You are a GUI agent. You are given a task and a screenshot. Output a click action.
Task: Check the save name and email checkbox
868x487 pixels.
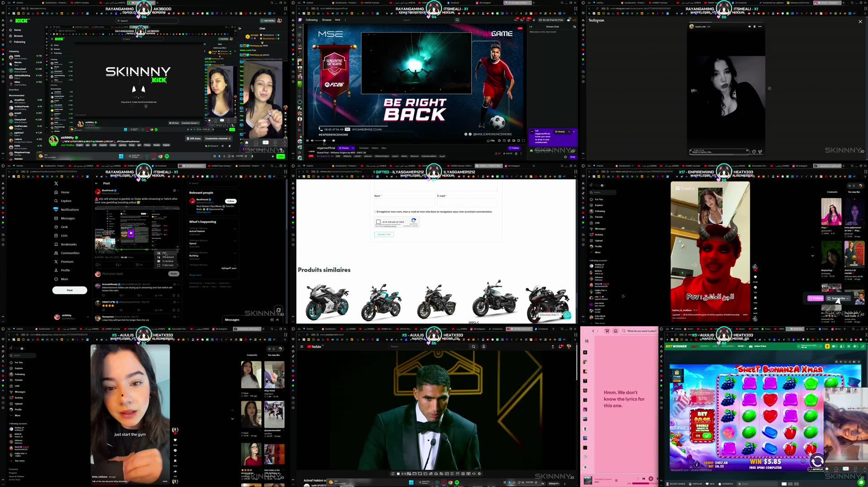pos(375,212)
